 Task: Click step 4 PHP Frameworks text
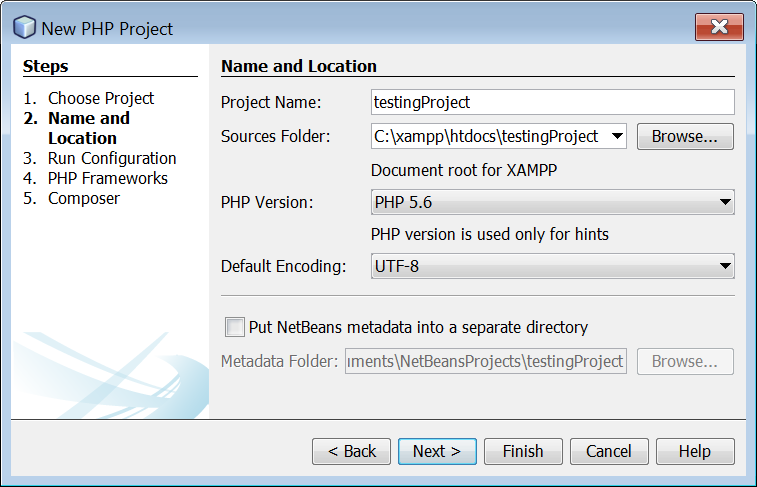[108, 178]
